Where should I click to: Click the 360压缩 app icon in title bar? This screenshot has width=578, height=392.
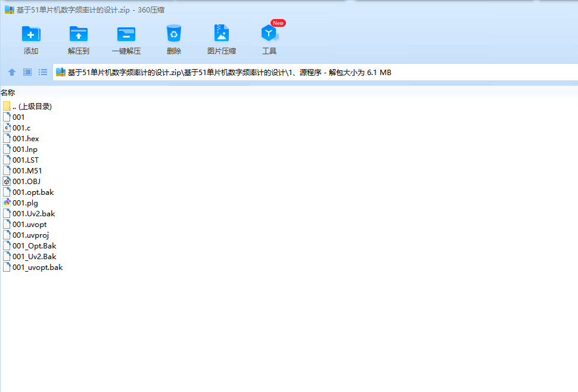coord(9,10)
